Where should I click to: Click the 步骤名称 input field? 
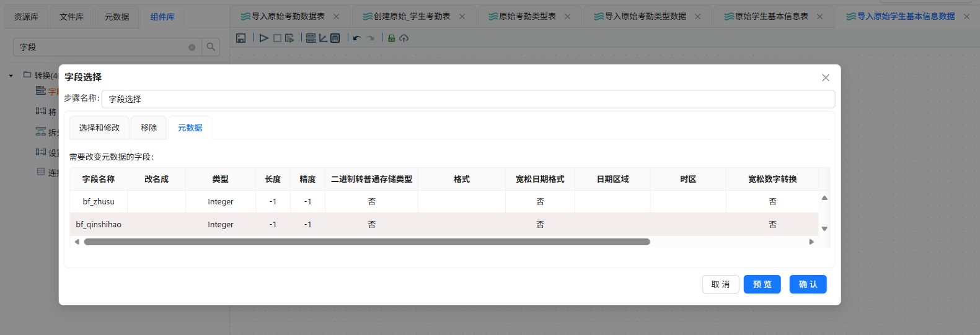click(x=468, y=99)
